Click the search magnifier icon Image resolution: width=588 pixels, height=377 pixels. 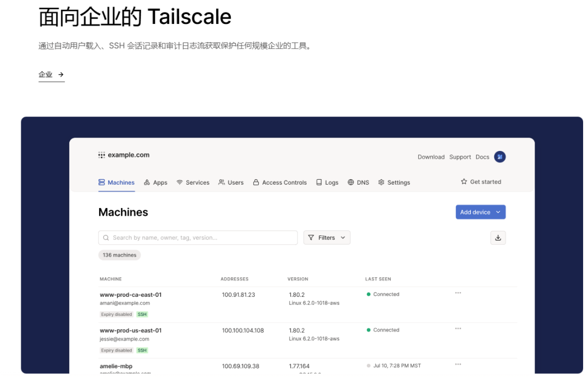pos(106,238)
